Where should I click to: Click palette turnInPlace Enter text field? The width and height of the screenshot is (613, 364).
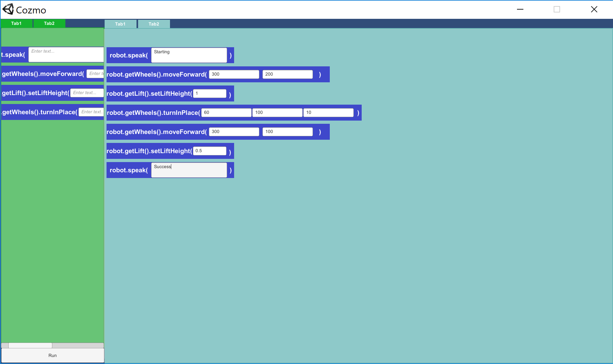pos(91,112)
